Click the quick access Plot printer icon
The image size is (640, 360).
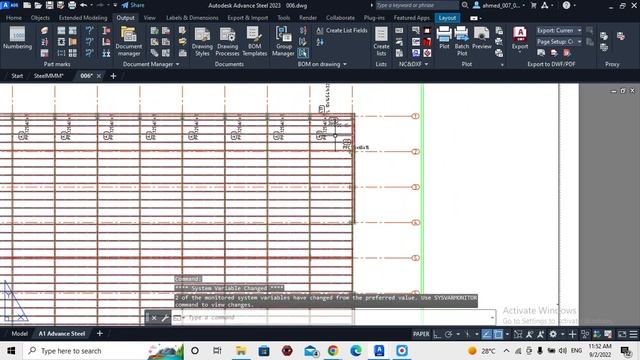click(x=72, y=5)
